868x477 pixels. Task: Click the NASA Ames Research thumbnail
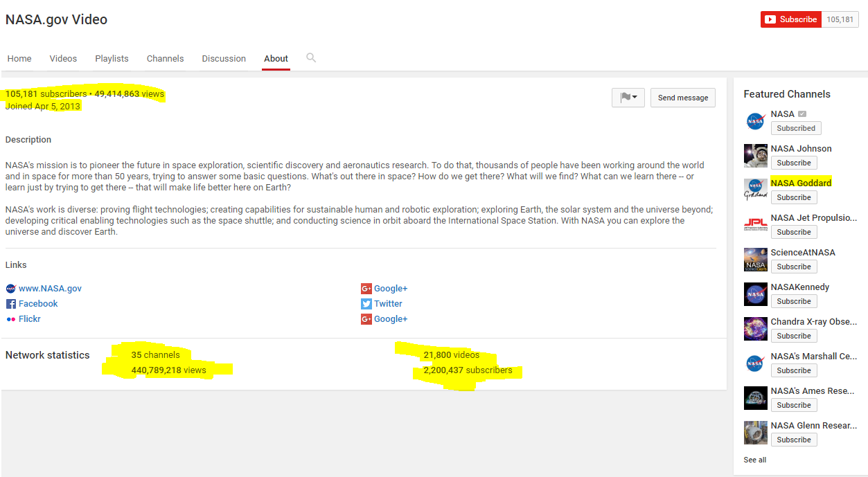pos(755,398)
